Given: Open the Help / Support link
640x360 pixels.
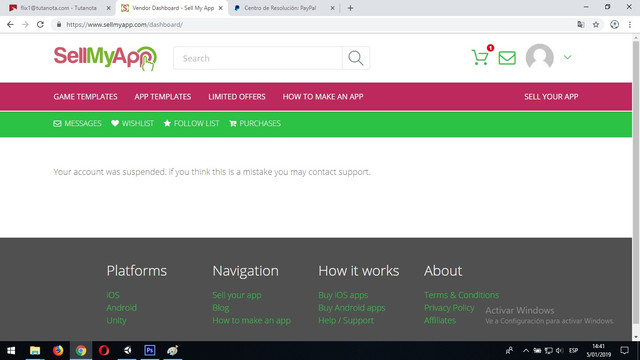Looking at the screenshot, I should (x=346, y=320).
